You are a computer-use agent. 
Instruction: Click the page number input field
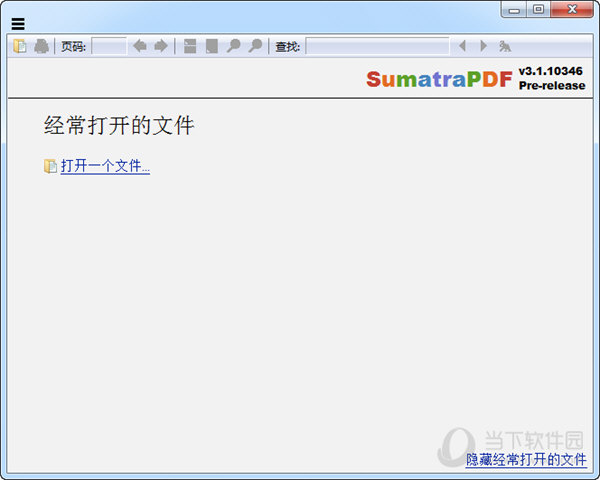click(x=109, y=46)
